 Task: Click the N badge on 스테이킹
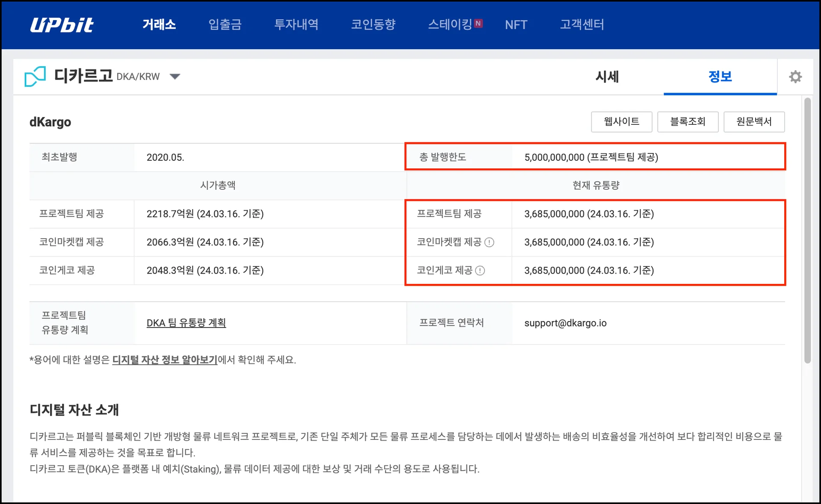[478, 24]
